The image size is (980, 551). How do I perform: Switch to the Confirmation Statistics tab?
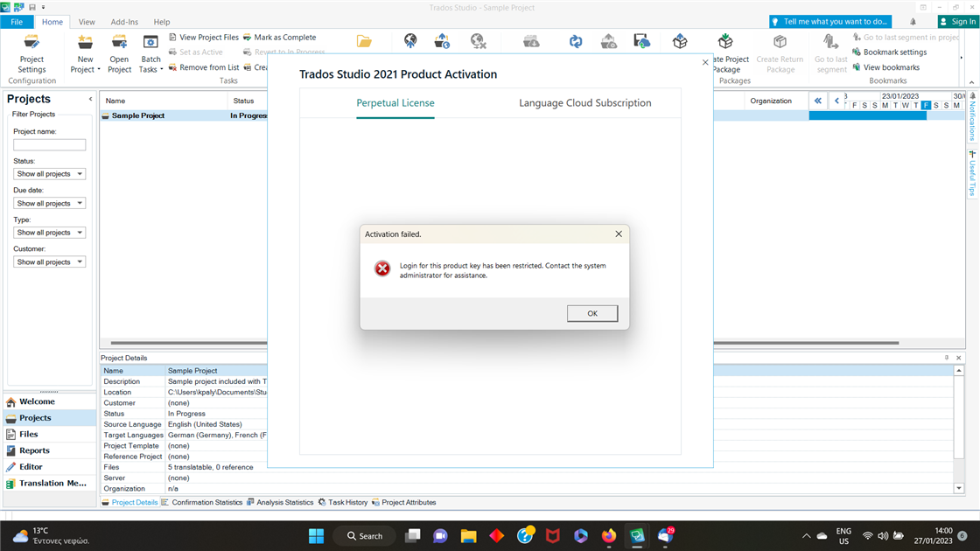(206, 503)
